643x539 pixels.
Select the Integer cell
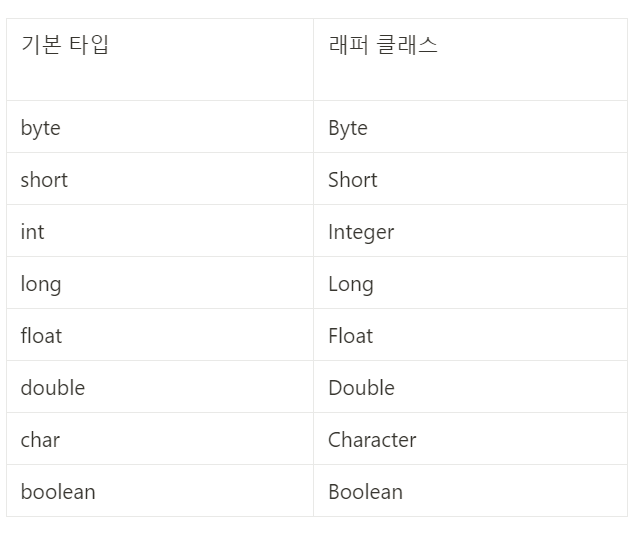[470, 231]
